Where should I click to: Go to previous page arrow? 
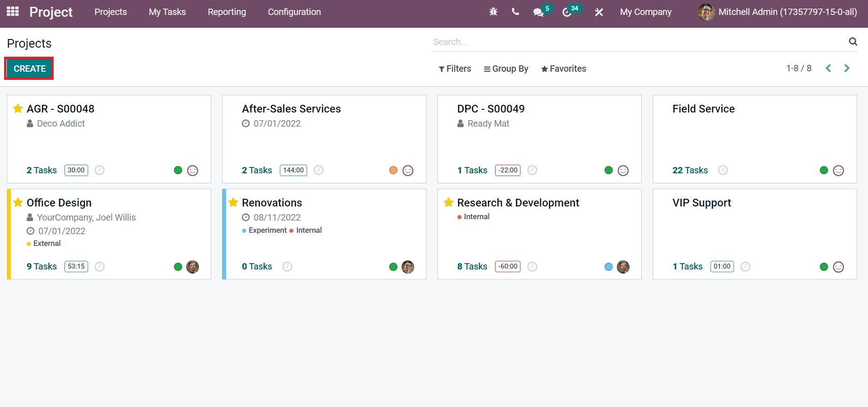click(x=828, y=69)
